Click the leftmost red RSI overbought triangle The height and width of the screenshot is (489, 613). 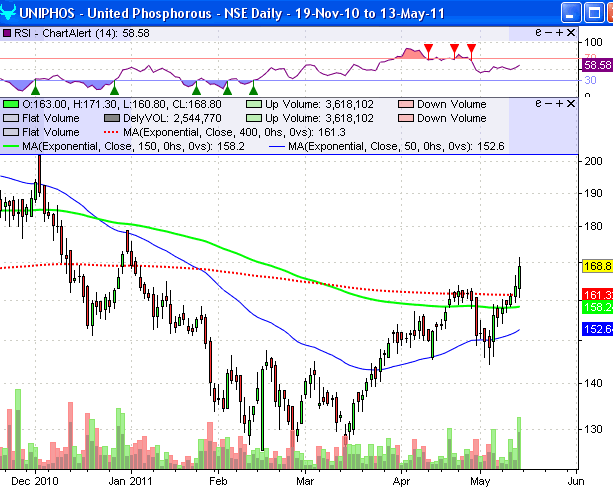point(428,49)
